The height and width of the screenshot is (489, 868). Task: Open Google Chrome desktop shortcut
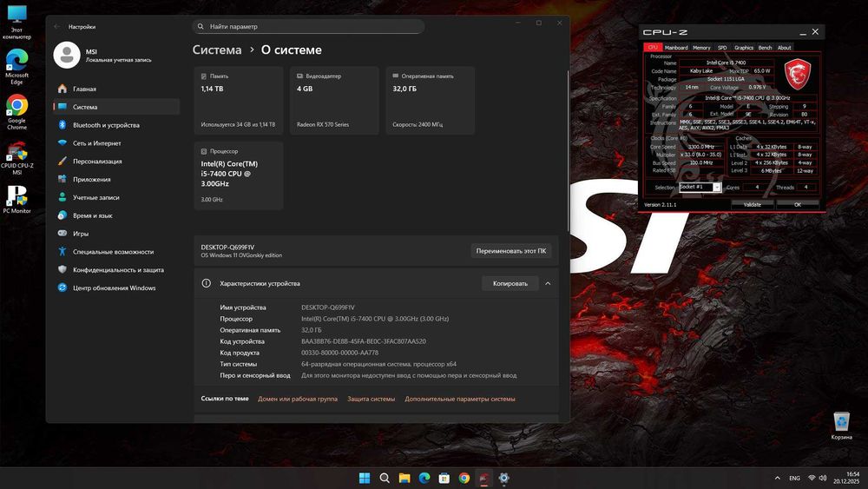click(16, 112)
